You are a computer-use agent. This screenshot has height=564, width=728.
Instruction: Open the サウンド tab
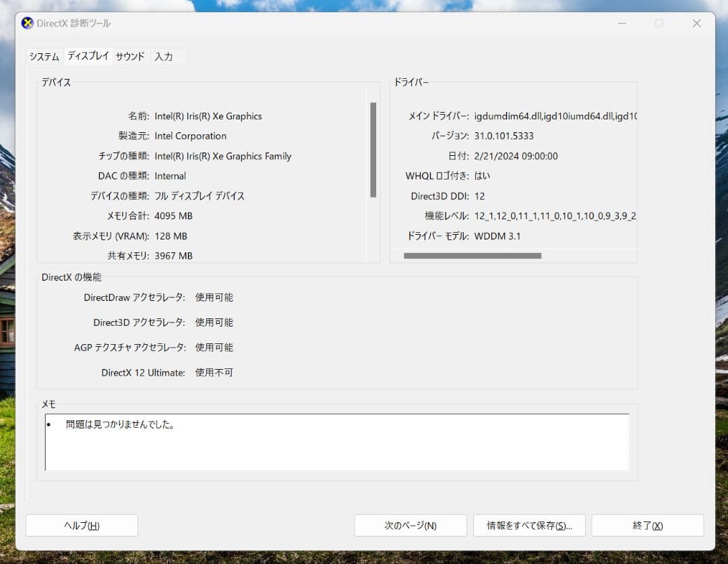tap(129, 57)
